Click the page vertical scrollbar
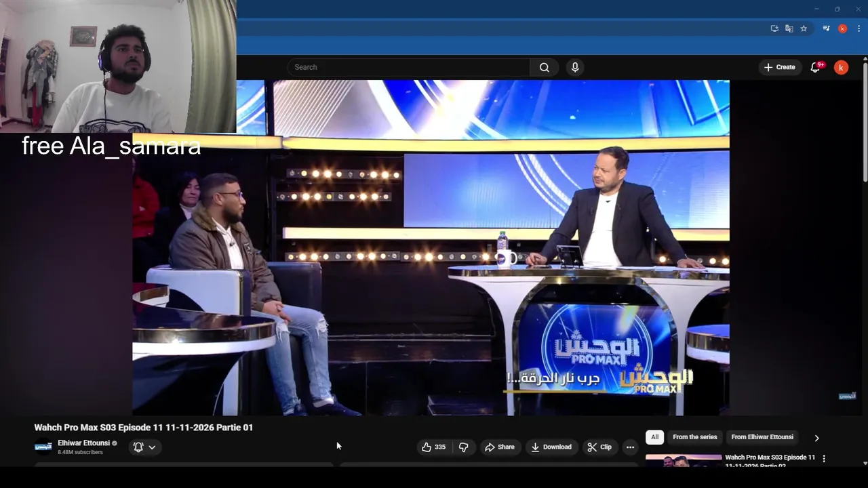Screen dimensions: 868x488 point(865,122)
